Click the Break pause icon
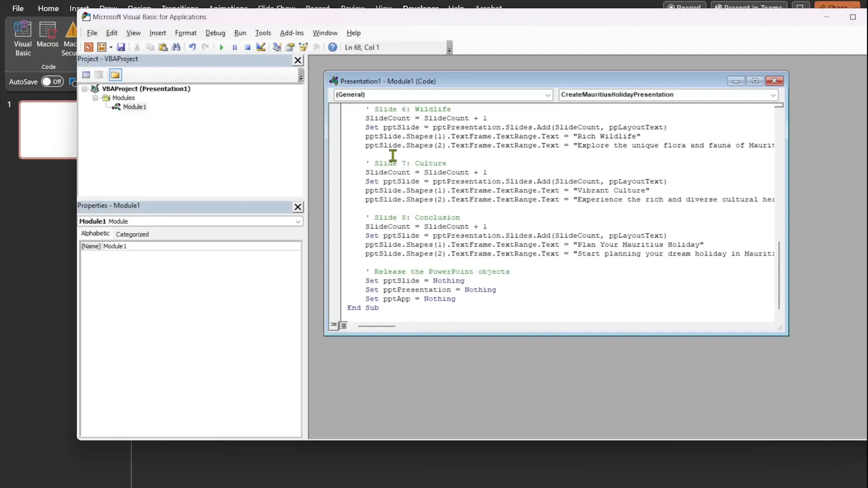This screenshot has height=488, width=868. [x=235, y=47]
